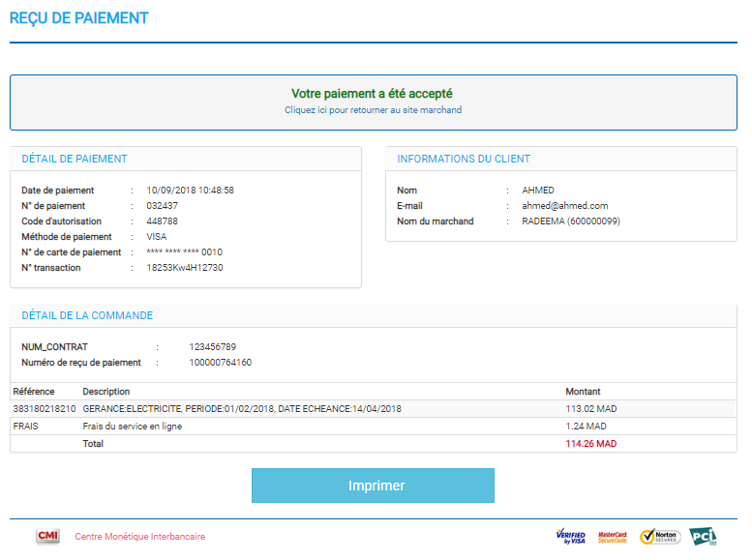This screenshot has width=752, height=560.
Task: Select the Détail de paiement header
Action: pyautogui.click(x=75, y=159)
